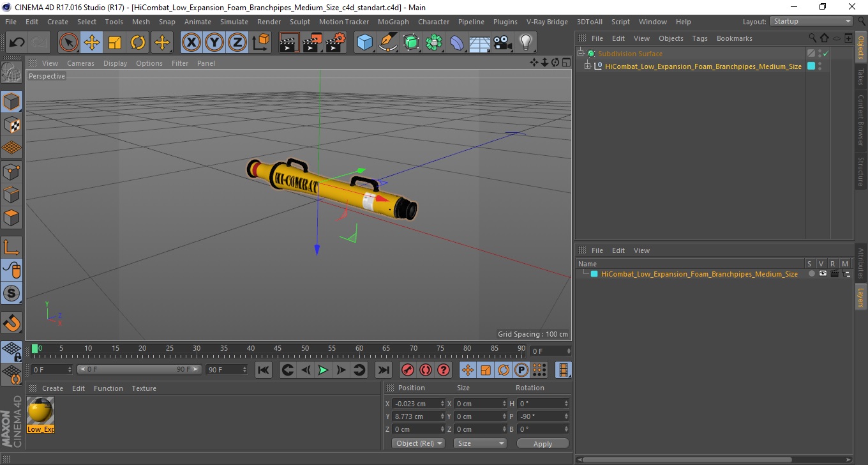The height and width of the screenshot is (465, 868).
Task: Click the Record Active Objects button
Action: click(408, 370)
